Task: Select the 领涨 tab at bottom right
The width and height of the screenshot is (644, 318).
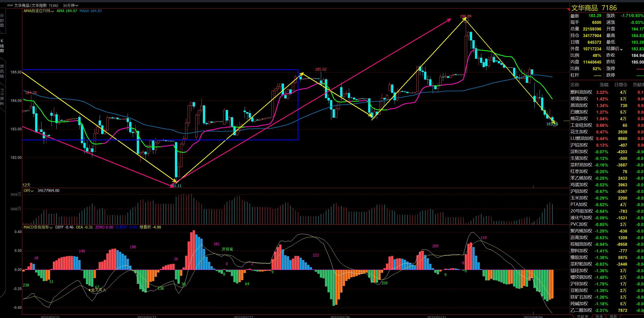Action: [x=599, y=316]
